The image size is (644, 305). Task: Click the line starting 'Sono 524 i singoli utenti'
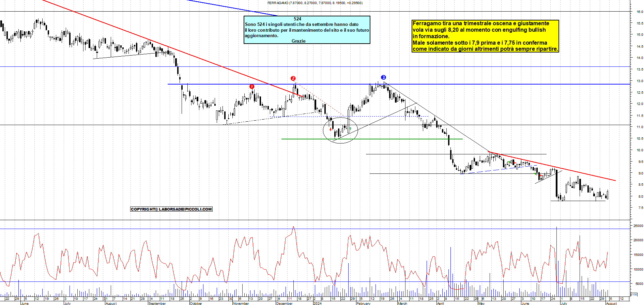(x=302, y=25)
